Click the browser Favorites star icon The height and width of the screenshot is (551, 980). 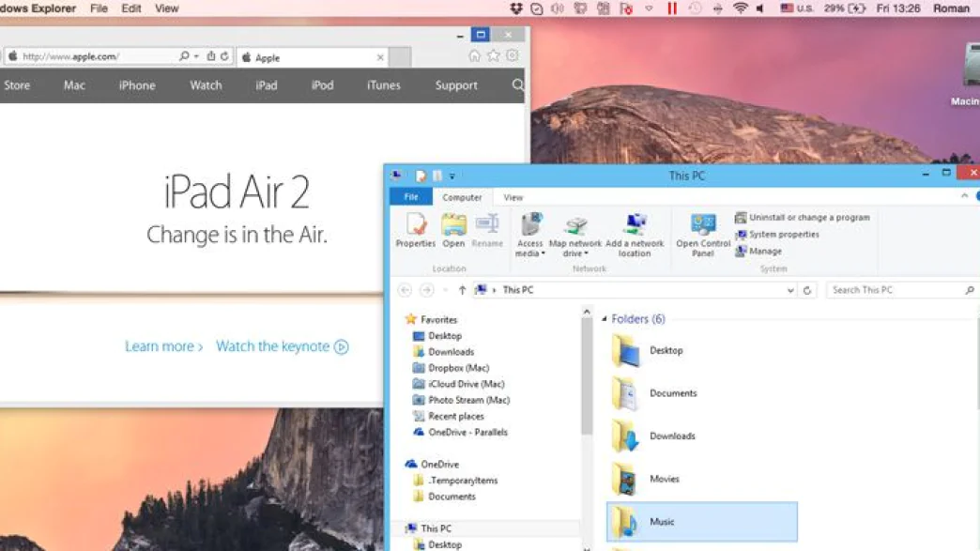pyautogui.click(x=494, y=56)
